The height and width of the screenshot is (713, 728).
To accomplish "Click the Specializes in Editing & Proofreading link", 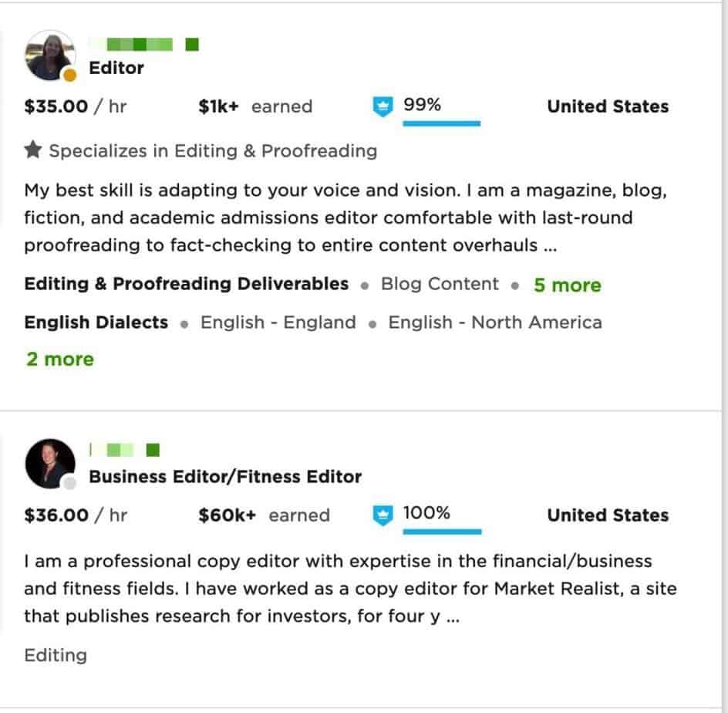I will coord(213,151).
